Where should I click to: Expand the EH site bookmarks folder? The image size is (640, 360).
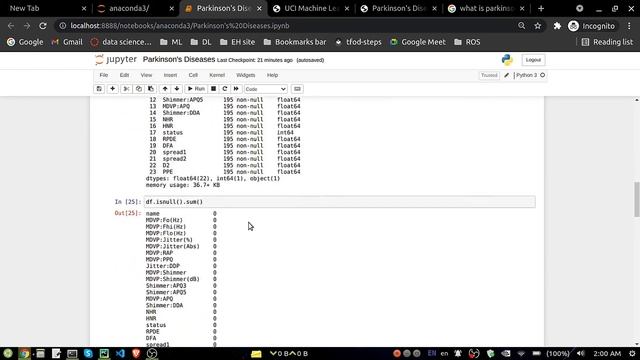[238, 42]
